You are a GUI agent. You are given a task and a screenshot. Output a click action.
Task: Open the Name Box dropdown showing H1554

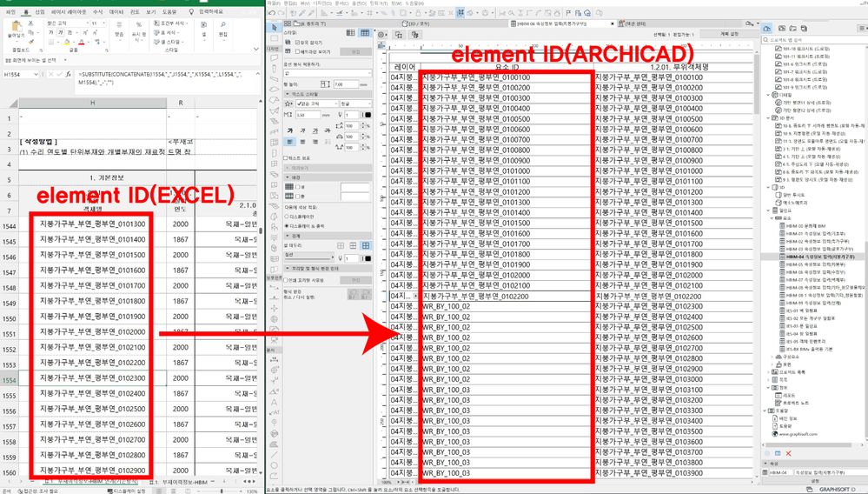pos(36,74)
